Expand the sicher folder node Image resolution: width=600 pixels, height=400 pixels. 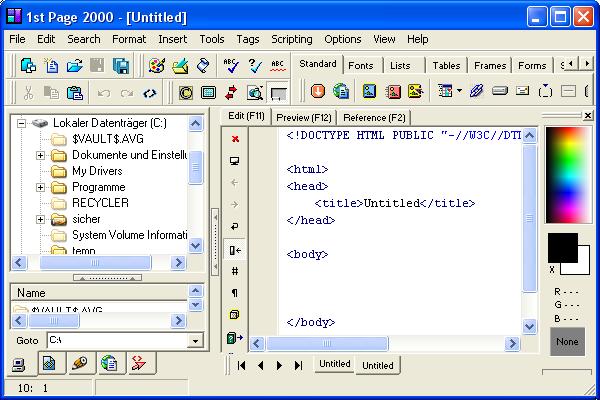tap(40, 219)
